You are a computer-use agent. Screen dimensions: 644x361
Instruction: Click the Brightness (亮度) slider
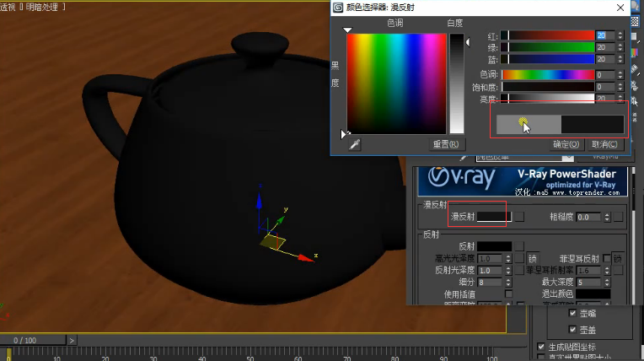click(x=548, y=99)
